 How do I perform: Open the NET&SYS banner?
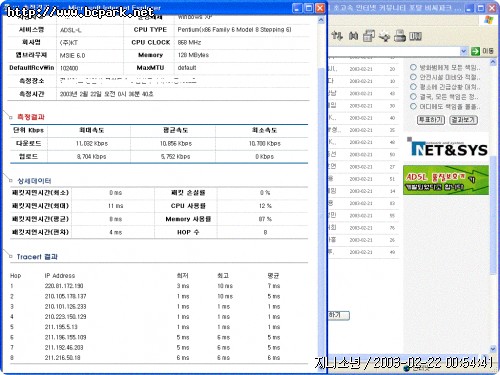pyautogui.click(x=447, y=148)
